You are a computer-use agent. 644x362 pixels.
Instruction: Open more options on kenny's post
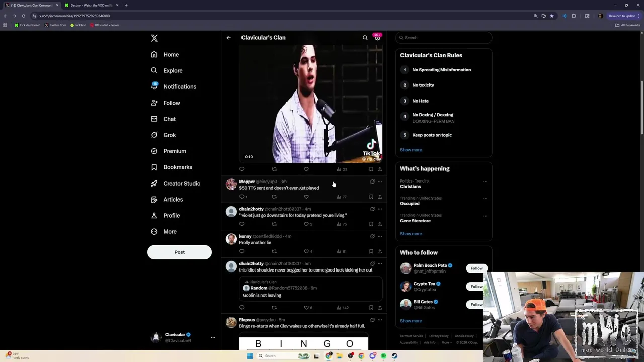click(380, 236)
